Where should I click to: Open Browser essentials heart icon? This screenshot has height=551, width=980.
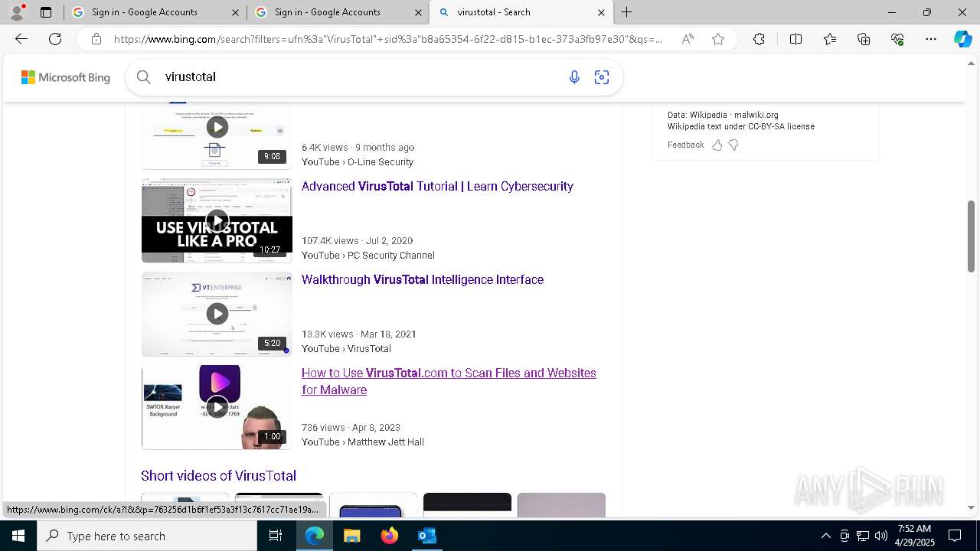tap(897, 39)
